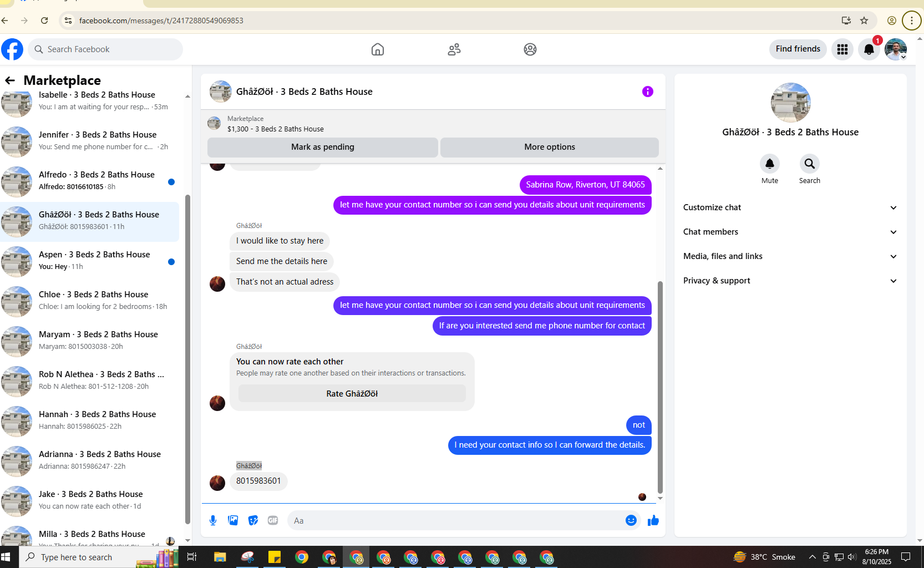Screen dimensions: 924x568
Task: Expand Chat members section
Action: 790,232
